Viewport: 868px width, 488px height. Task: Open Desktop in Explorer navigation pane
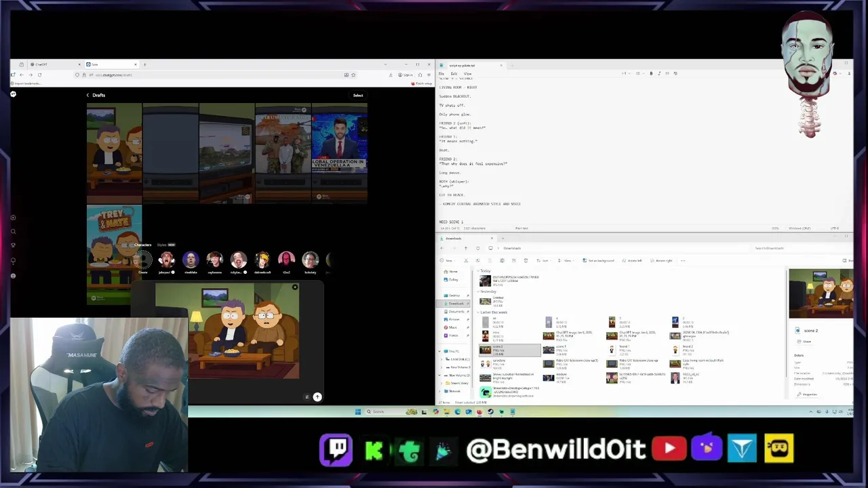456,296
